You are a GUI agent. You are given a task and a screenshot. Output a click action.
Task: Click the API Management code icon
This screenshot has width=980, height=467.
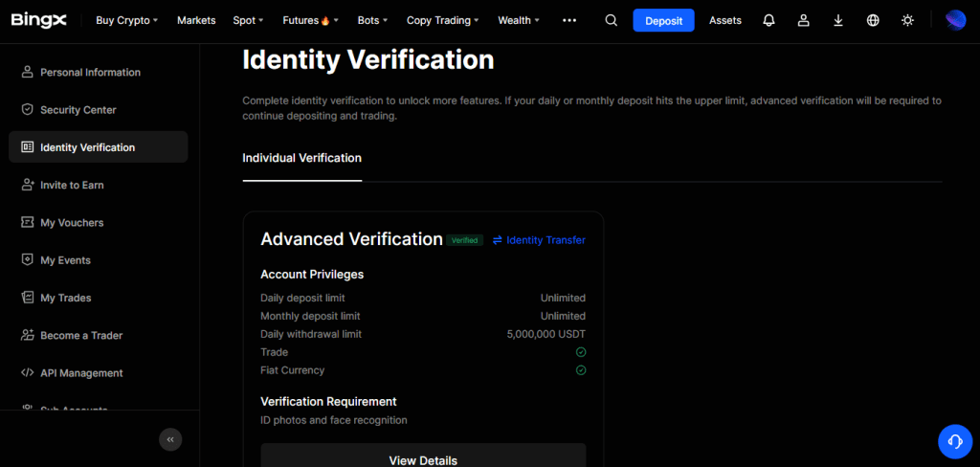click(27, 372)
